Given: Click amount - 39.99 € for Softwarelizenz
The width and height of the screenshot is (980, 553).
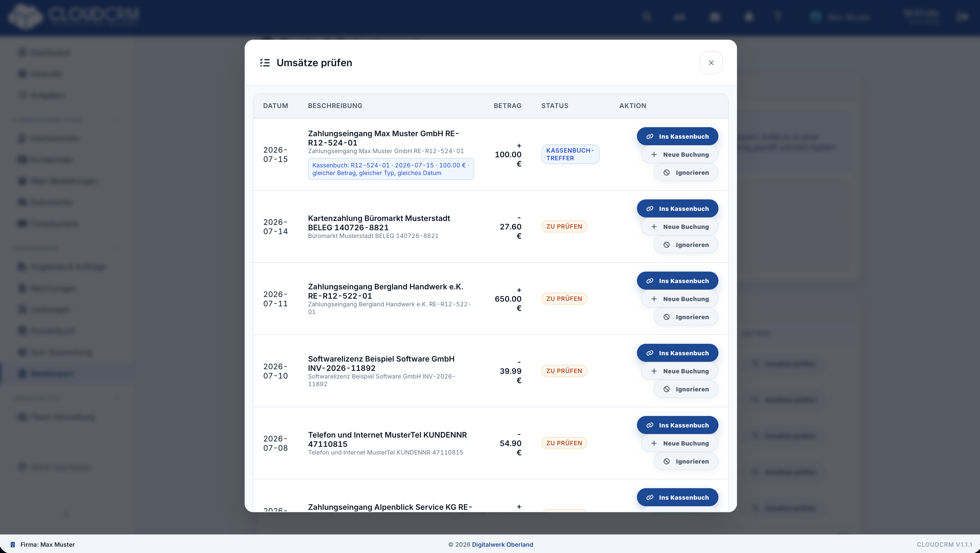Looking at the screenshot, I should click(x=510, y=372).
